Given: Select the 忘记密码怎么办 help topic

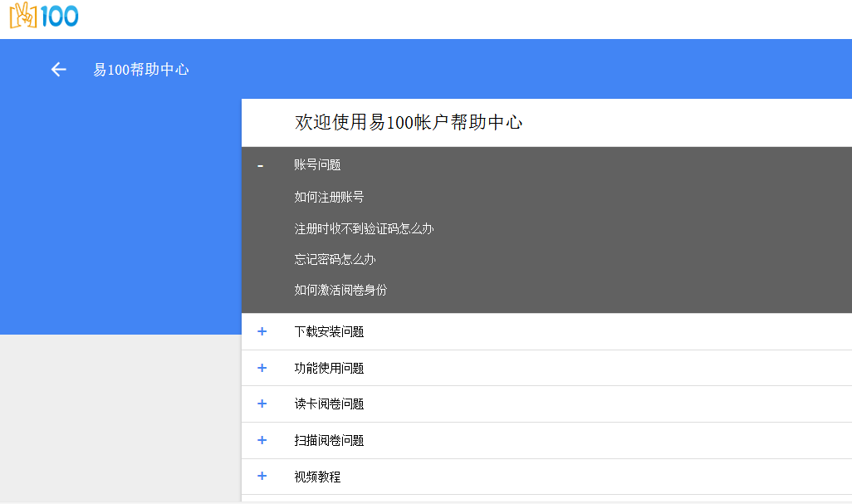Looking at the screenshot, I should [x=335, y=259].
